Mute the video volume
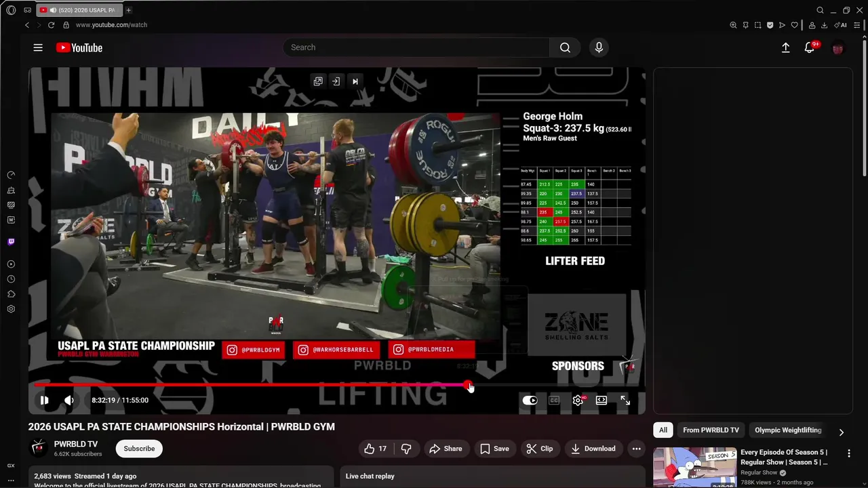 pyautogui.click(x=68, y=400)
